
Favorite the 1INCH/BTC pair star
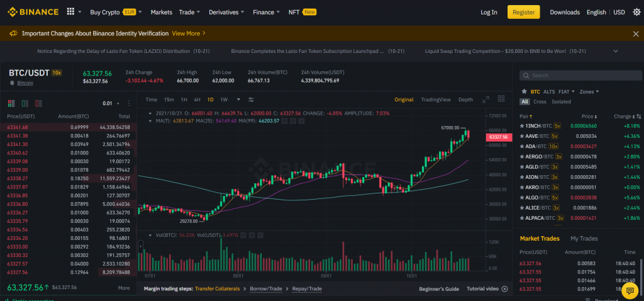point(522,126)
